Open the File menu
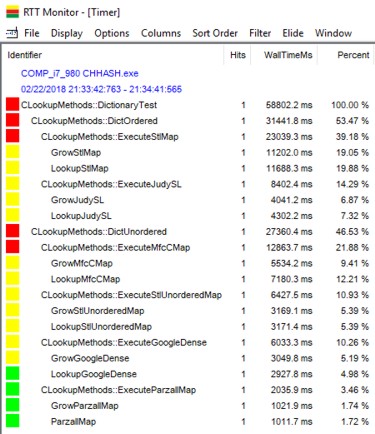Screen dimensions: 375x434 32,33
